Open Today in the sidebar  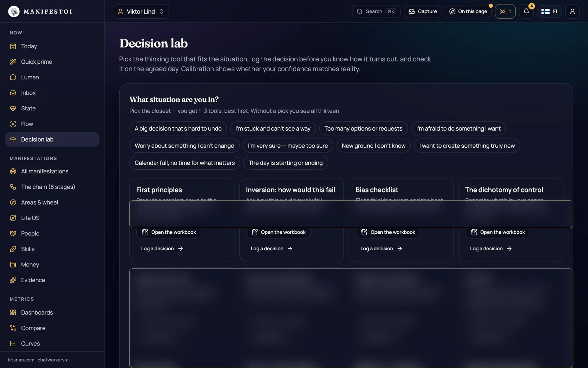[x=52, y=46]
